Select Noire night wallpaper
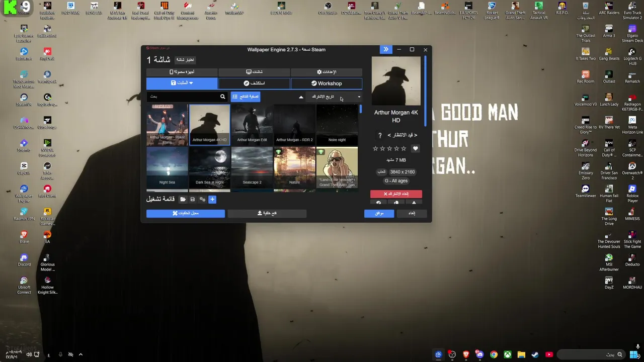Viewport: 644px width, 362px height. (337, 125)
